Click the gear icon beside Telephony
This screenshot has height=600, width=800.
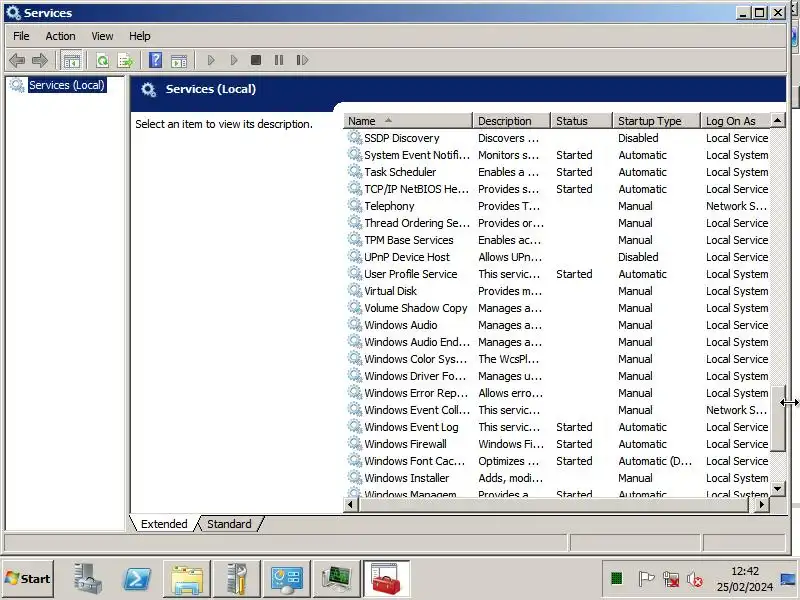pyautogui.click(x=355, y=205)
